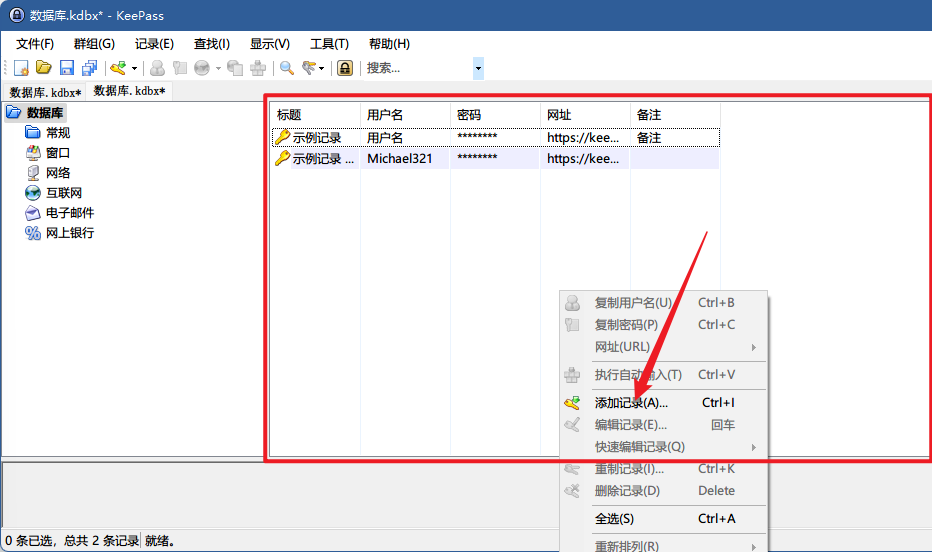Click the Open URL globe toolbar icon
This screenshot has height=552, width=932.
(202, 68)
